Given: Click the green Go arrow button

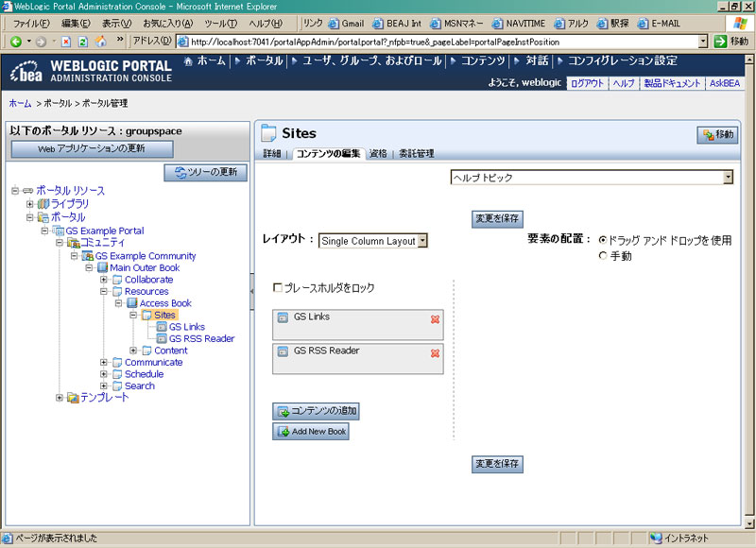Looking at the screenshot, I should (720, 42).
